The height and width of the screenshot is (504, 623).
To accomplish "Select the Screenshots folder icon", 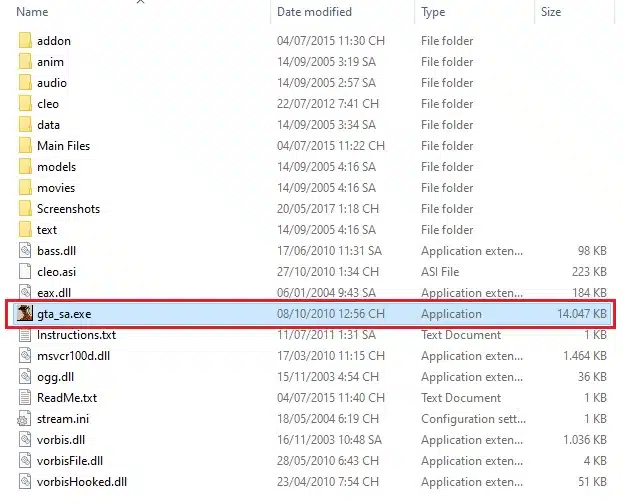I will 25,209.
